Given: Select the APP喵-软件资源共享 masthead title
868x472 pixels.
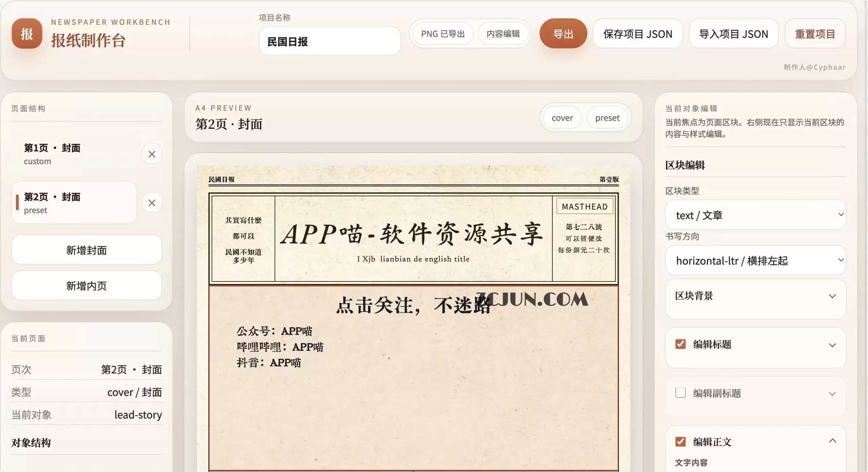Looking at the screenshot, I should click(x=412, y=234).
